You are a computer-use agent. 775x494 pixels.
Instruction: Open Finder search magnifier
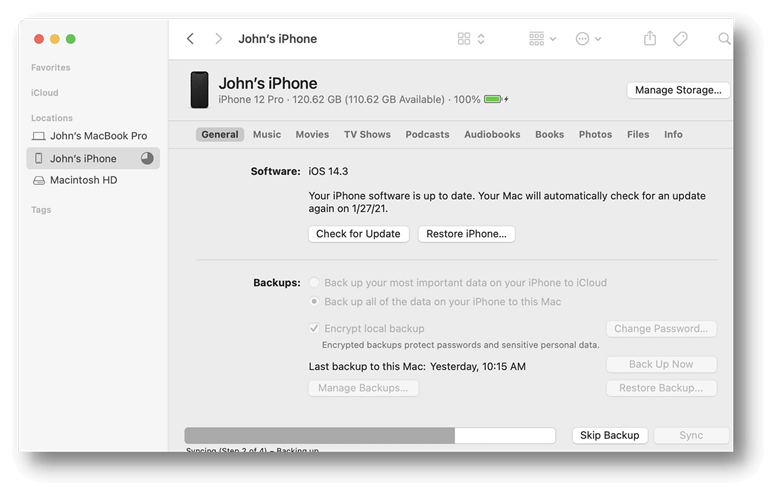point(724,39)
